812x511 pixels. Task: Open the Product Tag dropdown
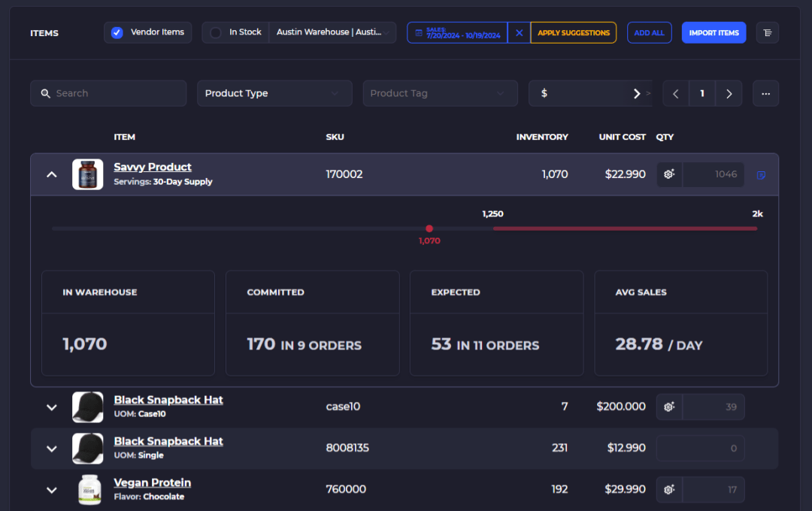coord(440,93)
